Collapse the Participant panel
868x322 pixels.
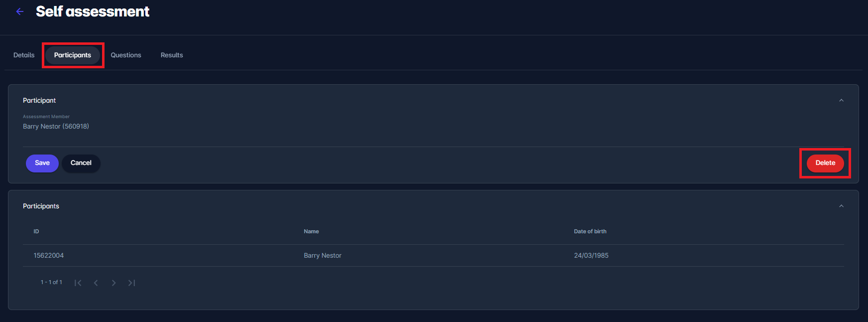841,100
